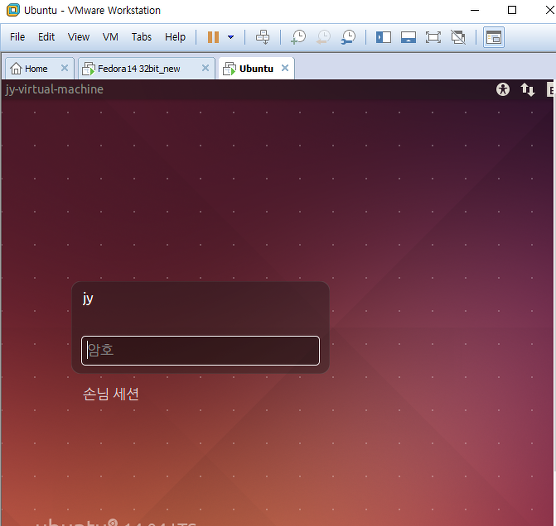Open the Edit menu
The height and width of the screenshot is (526, 556).
[46, 37]
